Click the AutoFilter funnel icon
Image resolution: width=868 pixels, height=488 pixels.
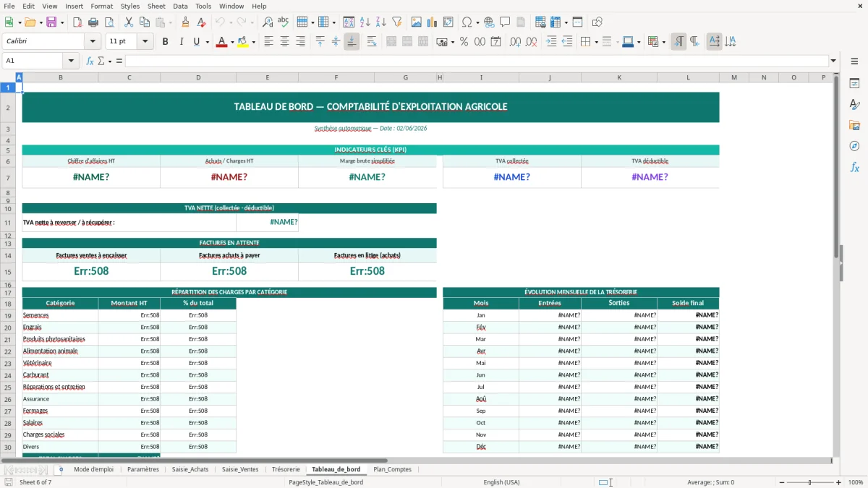[397, 22]
